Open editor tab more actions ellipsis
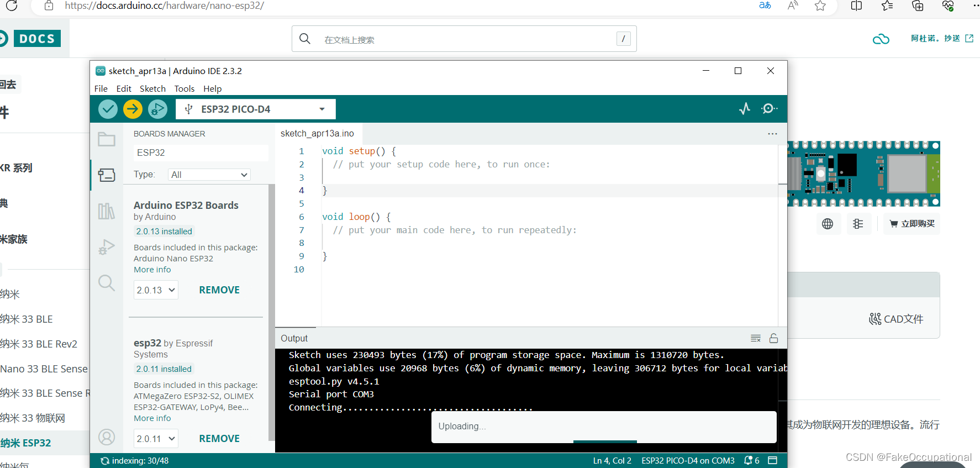Viewport: 980px width, 468px height. [772, 134]
